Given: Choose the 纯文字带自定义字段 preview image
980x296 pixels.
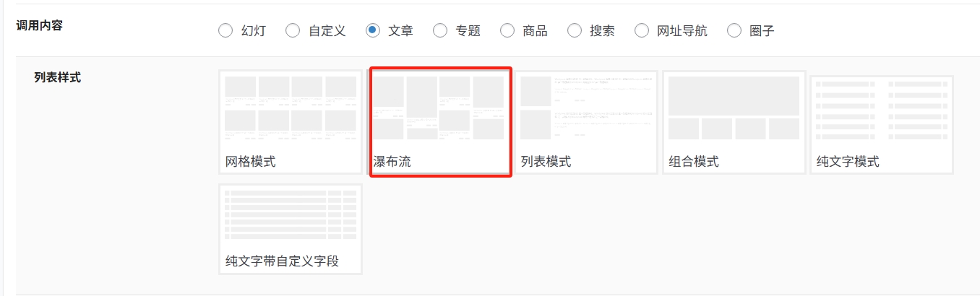Looking at the screenshot, I should [x=291, y=215].
